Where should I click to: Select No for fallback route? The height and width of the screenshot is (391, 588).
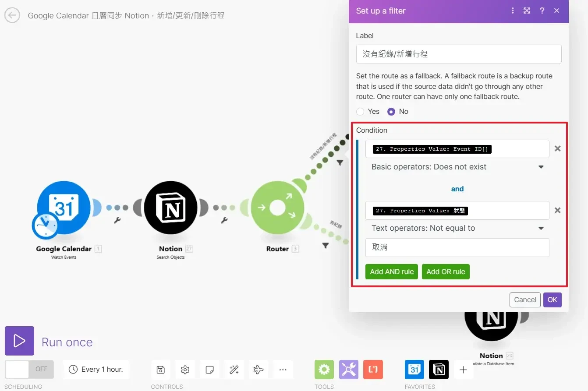click(391, 111)
